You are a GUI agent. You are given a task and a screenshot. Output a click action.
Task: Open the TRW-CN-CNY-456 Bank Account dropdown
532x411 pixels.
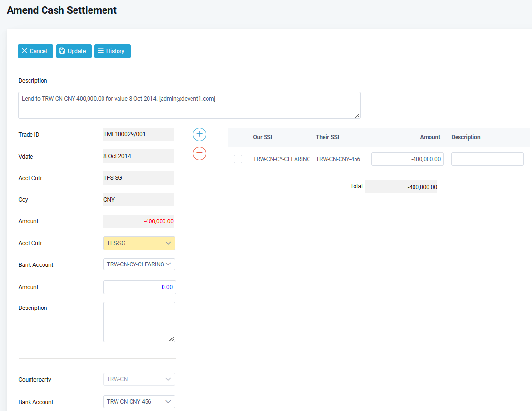click(139, 402)
